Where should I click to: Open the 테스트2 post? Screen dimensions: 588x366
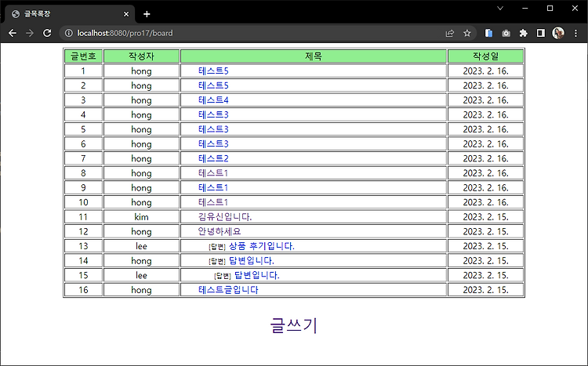pos(213,158)
